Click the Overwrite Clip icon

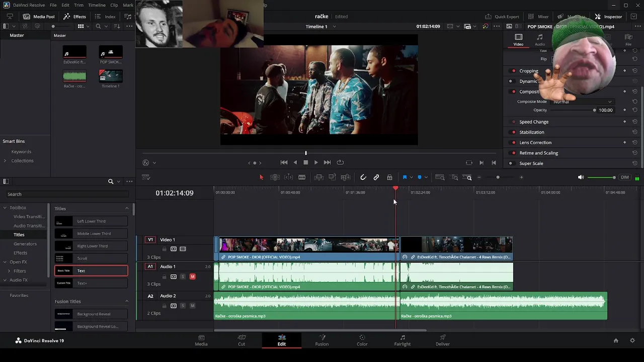tap(332, 177)
